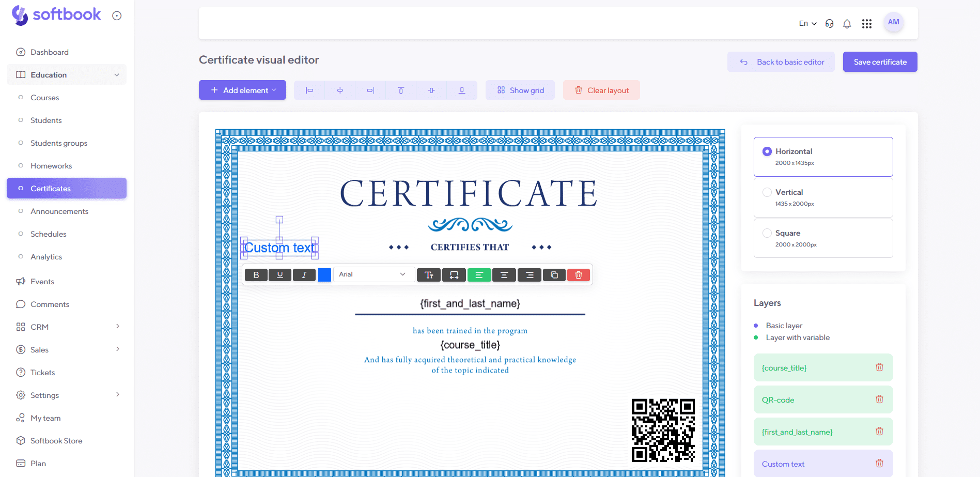
Task: Open Students in sidebar
Action: pyautogui.click(x=67, y=120)
